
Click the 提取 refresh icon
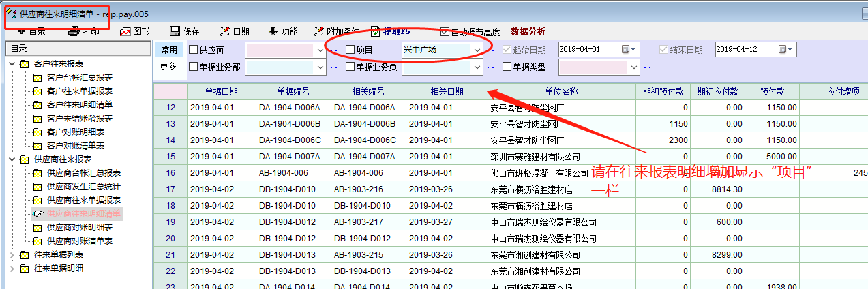tap(376, 31)
